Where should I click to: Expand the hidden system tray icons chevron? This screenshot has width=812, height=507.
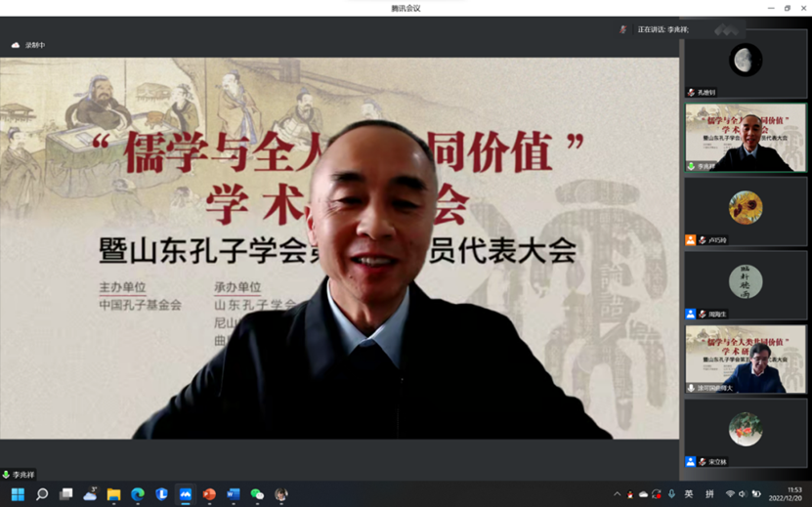pyautogui.click(x=617, y=494)
